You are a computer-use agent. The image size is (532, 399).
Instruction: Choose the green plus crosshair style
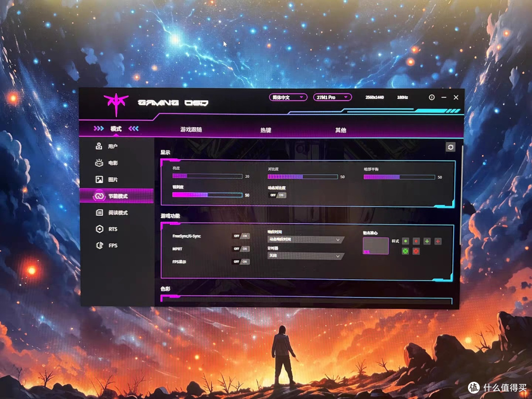(427, 241)
